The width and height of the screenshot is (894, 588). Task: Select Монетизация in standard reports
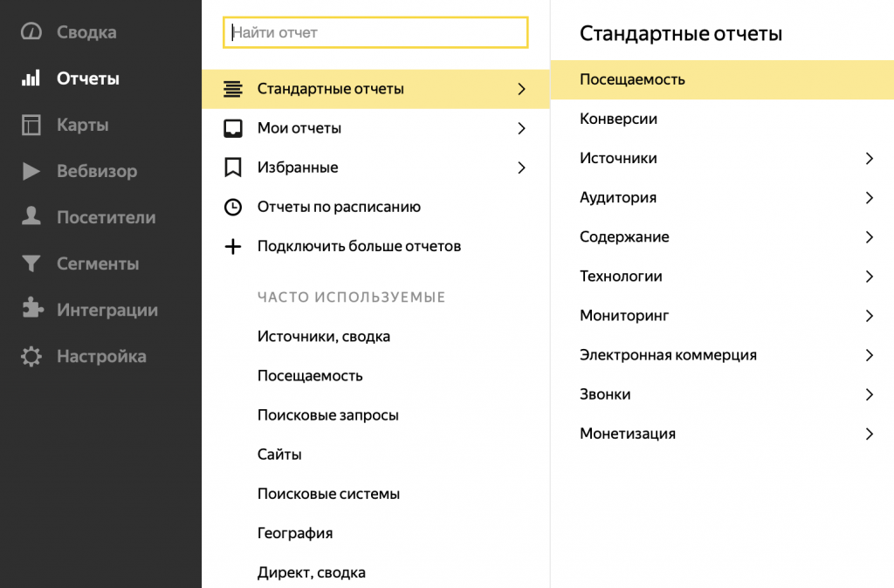pos(628,434)
